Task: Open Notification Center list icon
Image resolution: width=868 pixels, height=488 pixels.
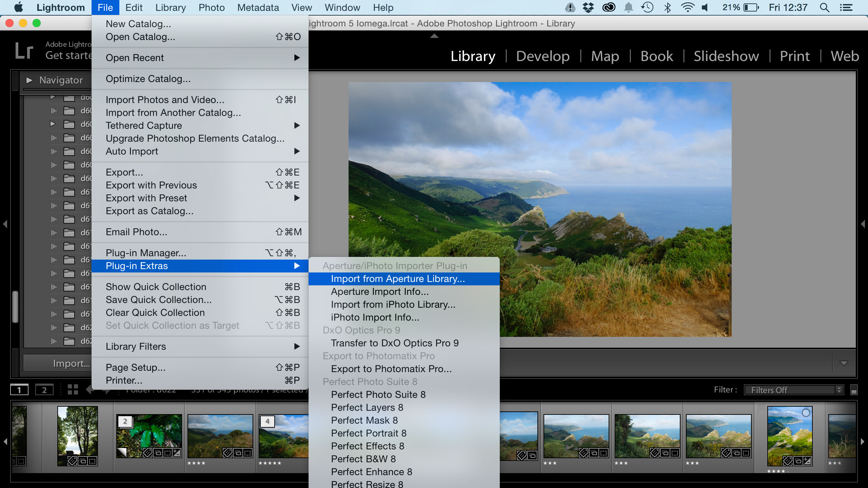Action: tap(846, 7)
